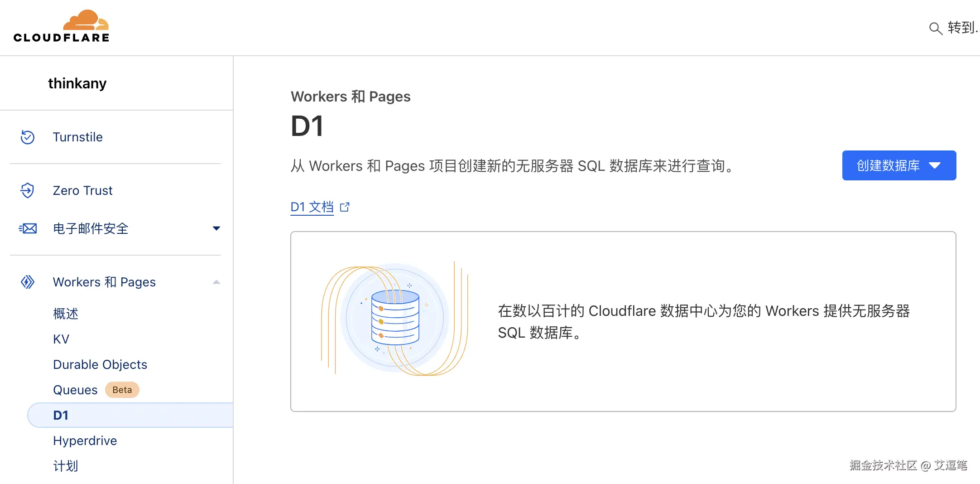Select the D1 sidebar entry

[x=130, y=415]
